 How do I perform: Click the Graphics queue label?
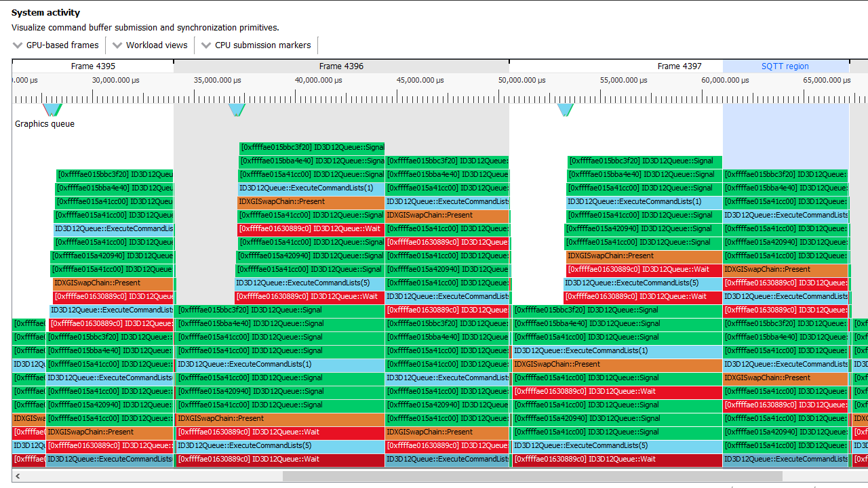45,124
